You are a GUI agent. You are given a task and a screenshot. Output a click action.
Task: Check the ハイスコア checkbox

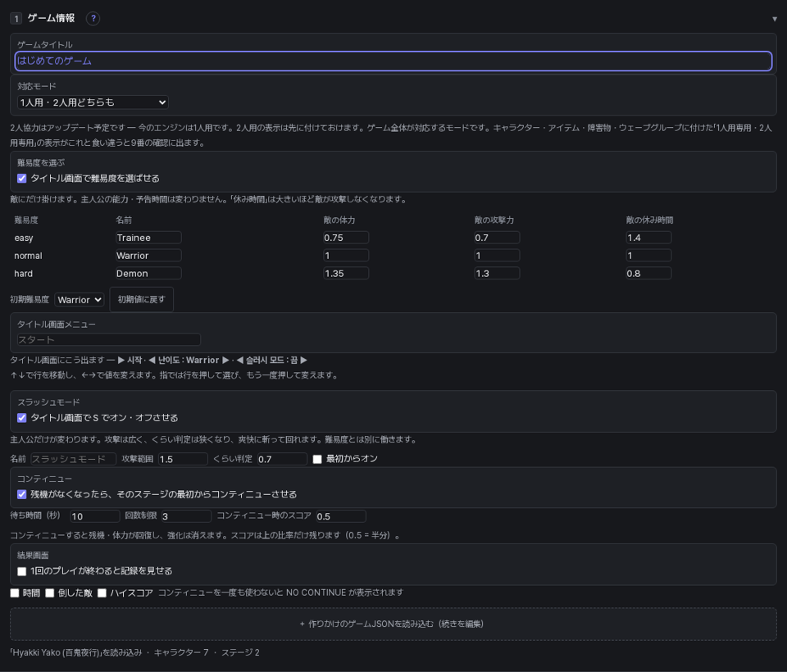[x=102, y=593]
